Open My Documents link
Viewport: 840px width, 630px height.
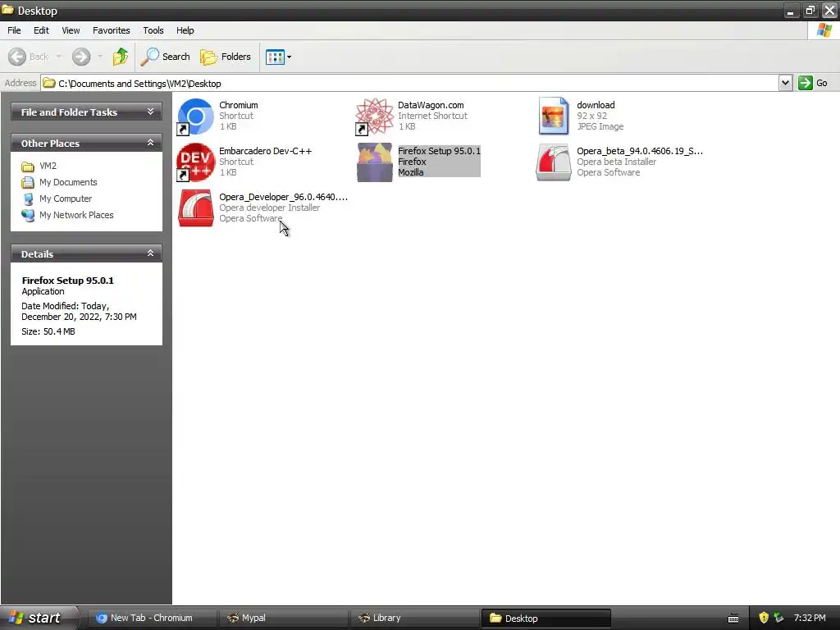(68, 182)
